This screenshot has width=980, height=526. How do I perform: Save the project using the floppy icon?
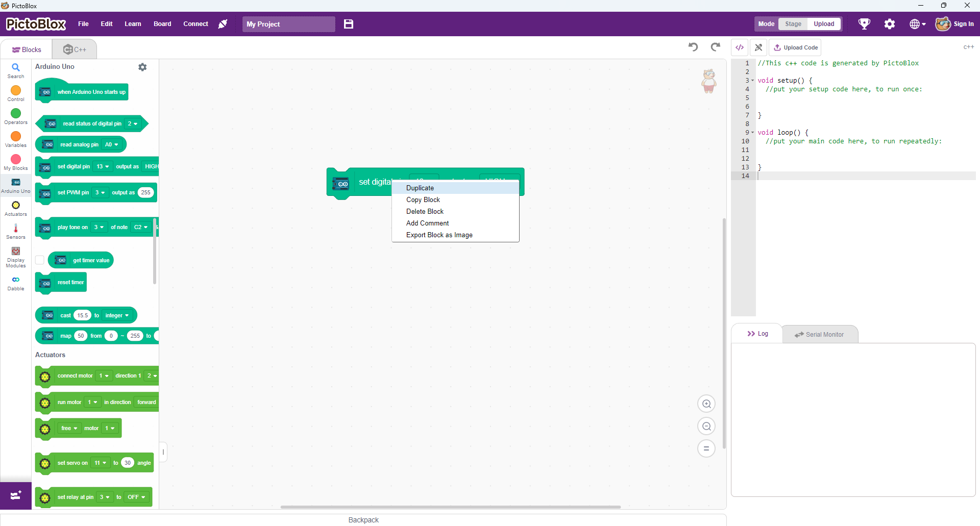pos(349,24)
